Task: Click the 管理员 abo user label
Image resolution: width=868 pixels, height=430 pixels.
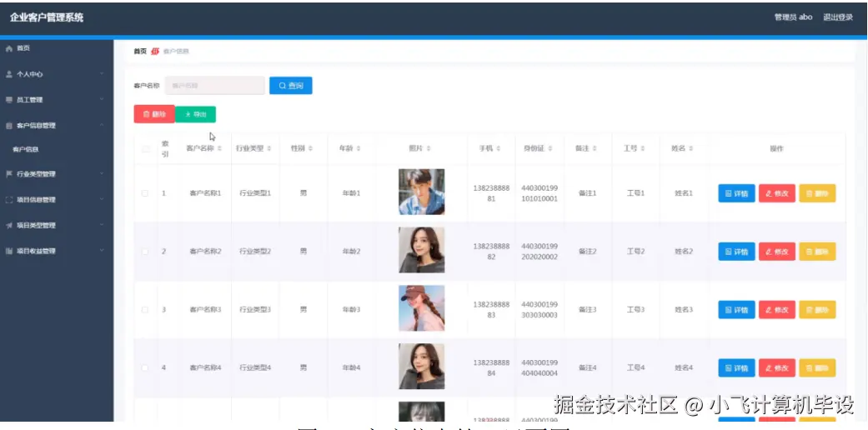Action: pos(793,17)
